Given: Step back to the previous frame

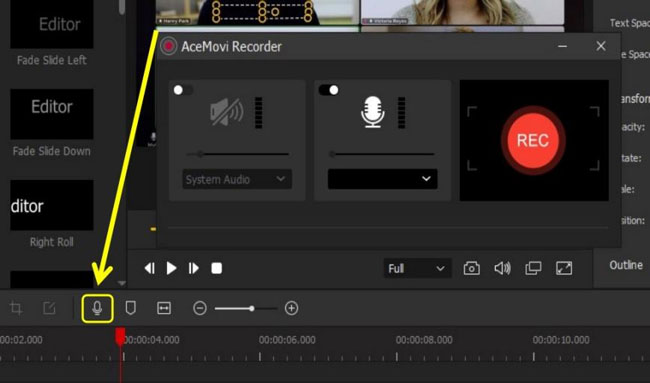Looking at the screenshot, I should coord(150,269).
